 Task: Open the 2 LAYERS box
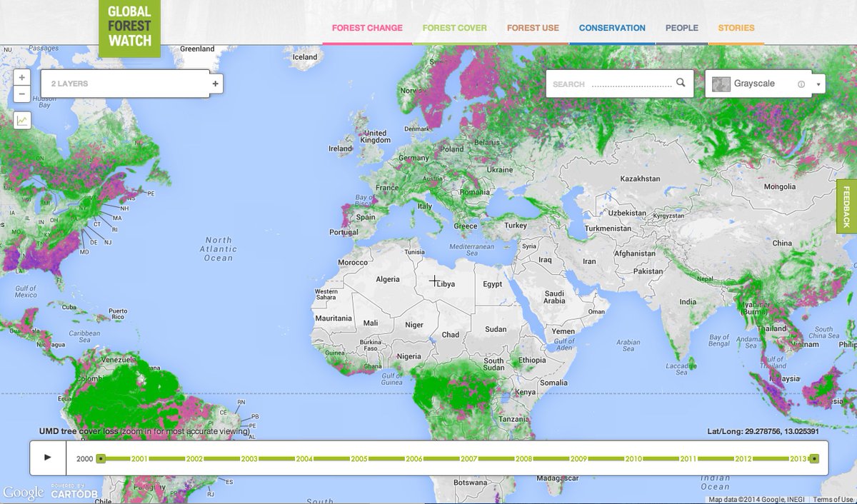[125, 84]
